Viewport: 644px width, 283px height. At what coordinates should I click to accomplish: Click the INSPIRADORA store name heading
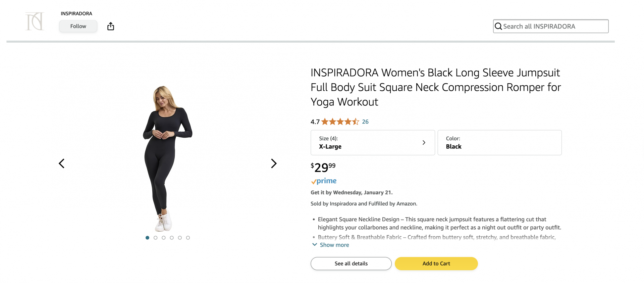pos(76,13)
